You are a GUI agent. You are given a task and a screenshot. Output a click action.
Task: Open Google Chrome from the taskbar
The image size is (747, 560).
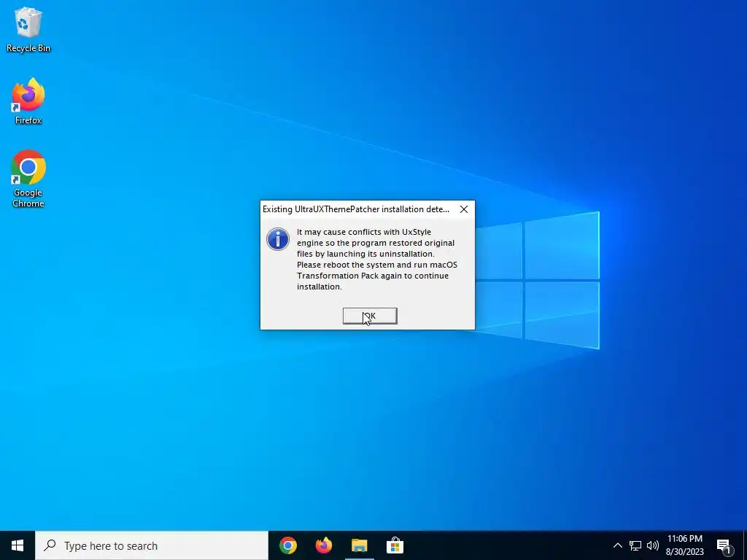(287, 545)
